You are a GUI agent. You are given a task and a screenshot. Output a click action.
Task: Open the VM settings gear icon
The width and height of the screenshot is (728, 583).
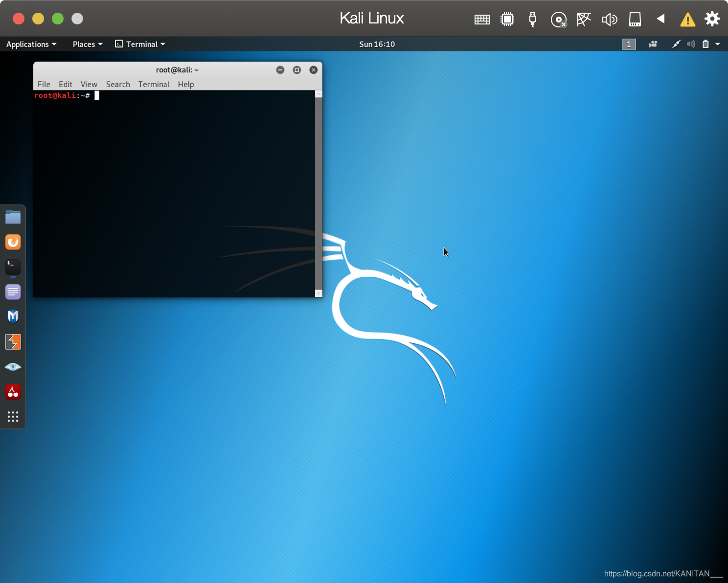point(712,19)
